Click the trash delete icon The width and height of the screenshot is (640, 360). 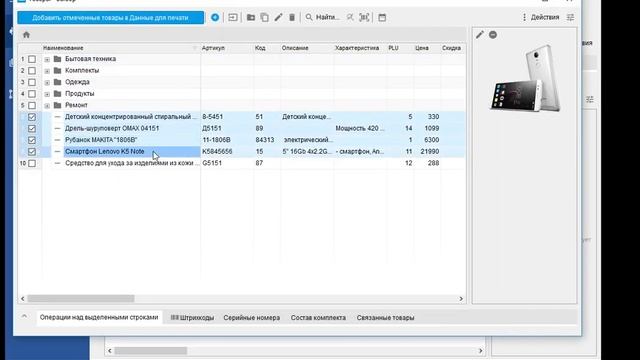point(292,18)
